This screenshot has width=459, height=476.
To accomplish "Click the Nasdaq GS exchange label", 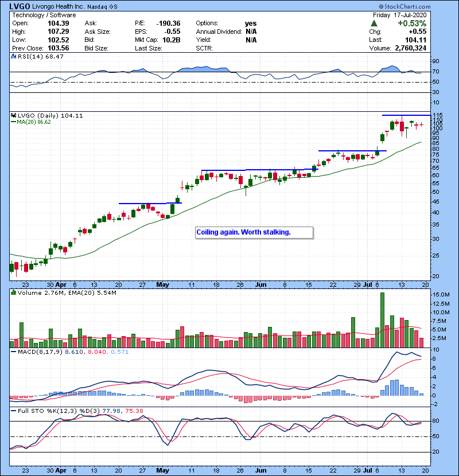I will tap(102, 7).
